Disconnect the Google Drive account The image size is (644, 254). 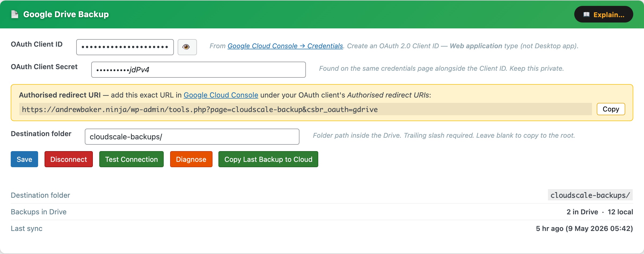click(x=69, y=159)
